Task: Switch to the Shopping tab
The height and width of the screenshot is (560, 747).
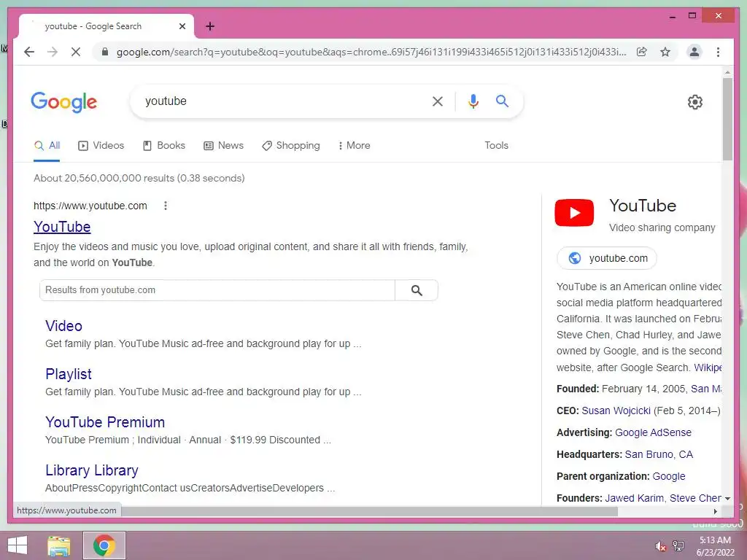Action: click(x=291, y=146)
